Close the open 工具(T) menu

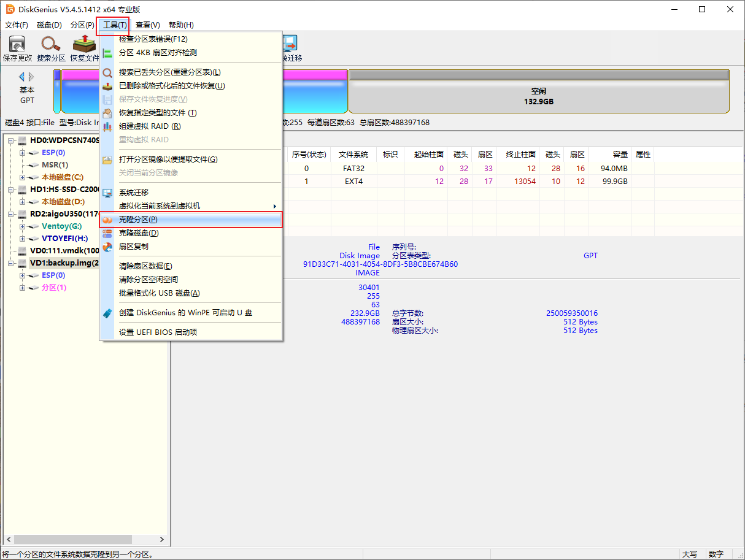coord(115,25)
